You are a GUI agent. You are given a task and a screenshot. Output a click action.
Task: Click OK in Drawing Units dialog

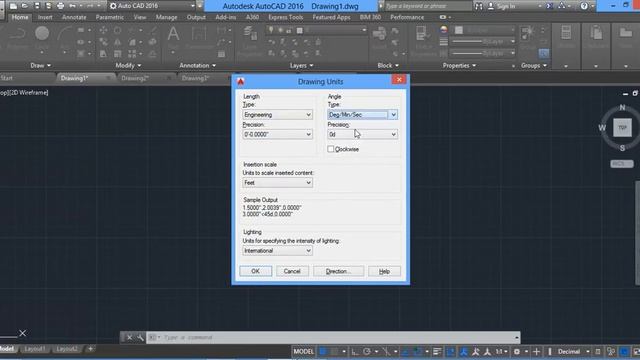point(256,271)
